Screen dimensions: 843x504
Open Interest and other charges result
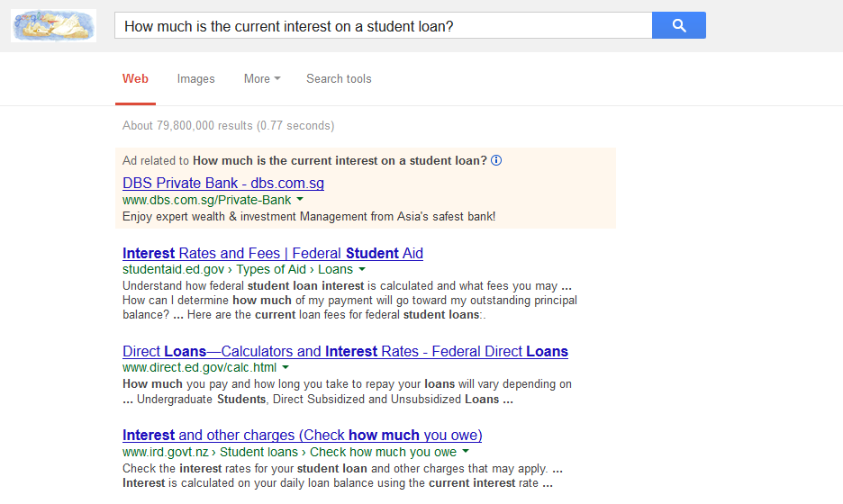(x=302, y=436)
